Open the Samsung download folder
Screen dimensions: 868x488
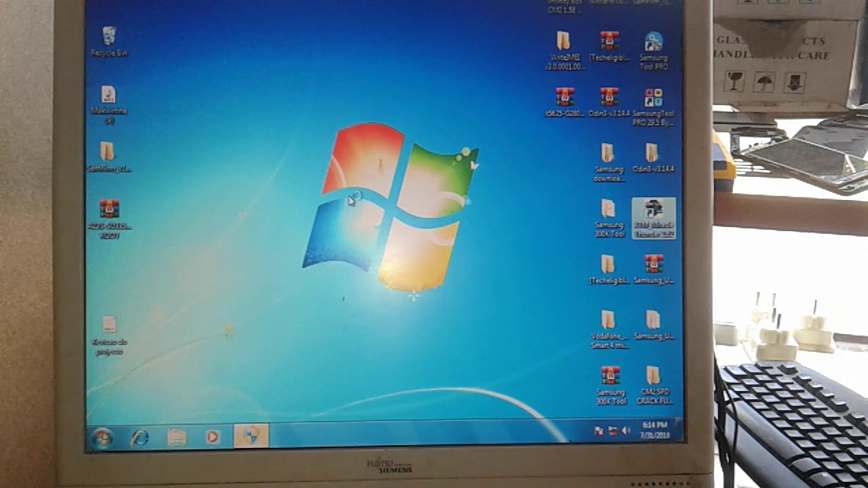[608, 163]
